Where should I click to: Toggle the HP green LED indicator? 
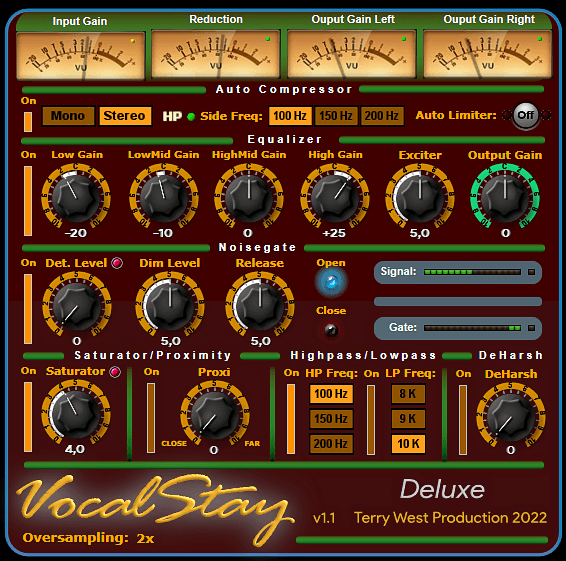pos(191,116)
